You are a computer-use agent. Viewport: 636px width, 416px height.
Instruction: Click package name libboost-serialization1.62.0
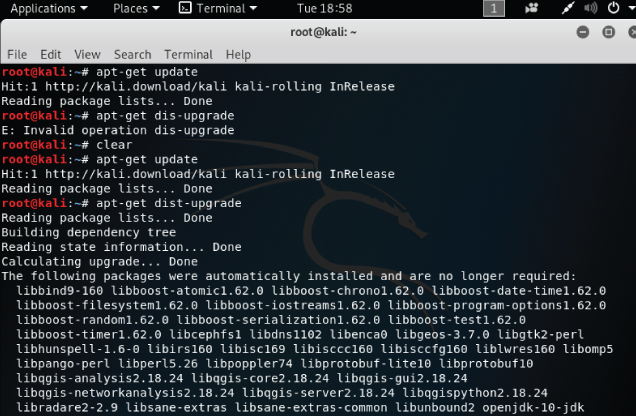pyautogui.click(x=278, y=320)
